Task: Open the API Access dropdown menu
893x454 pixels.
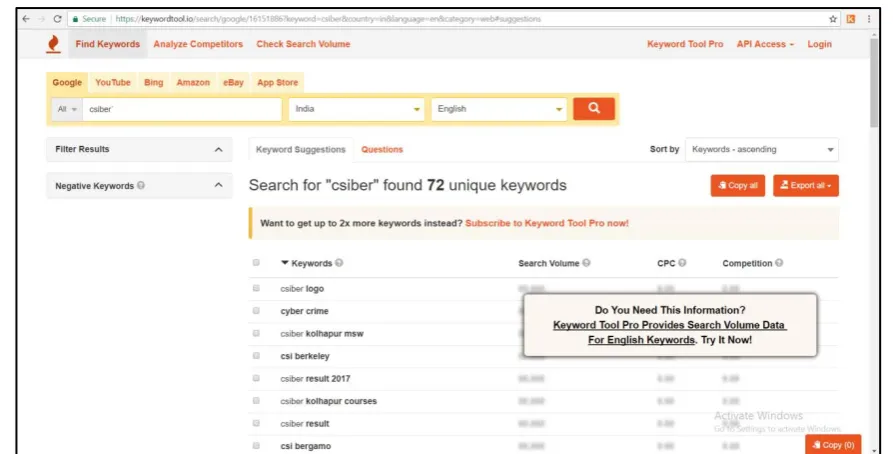Action: point(765,44)
